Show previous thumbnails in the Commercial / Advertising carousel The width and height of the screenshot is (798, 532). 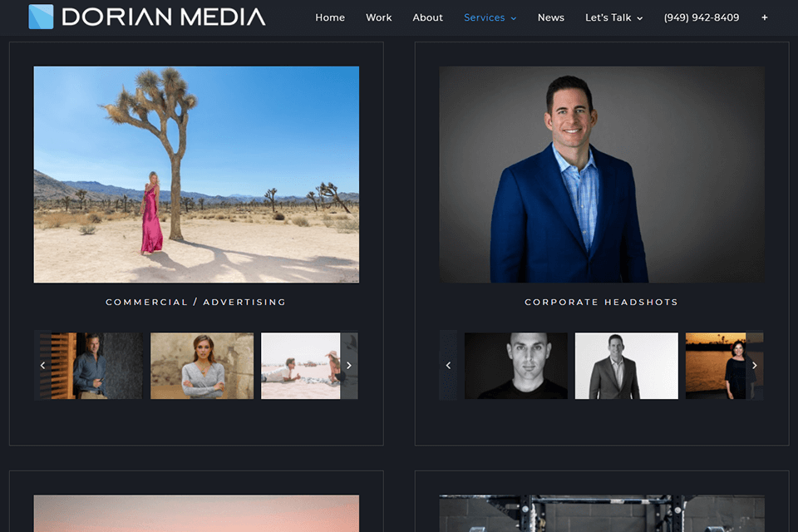pyautogui.click(x=42, y=365)
